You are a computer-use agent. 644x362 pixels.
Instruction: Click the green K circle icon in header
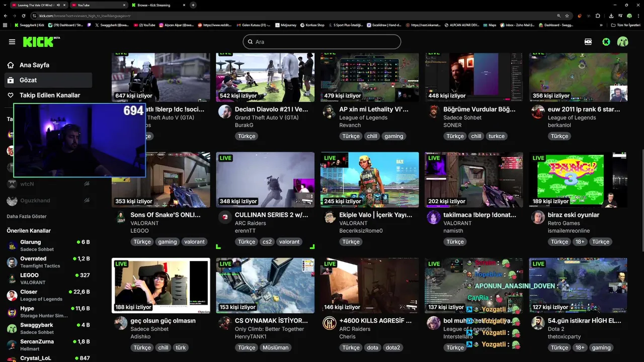tap(606, 42)
